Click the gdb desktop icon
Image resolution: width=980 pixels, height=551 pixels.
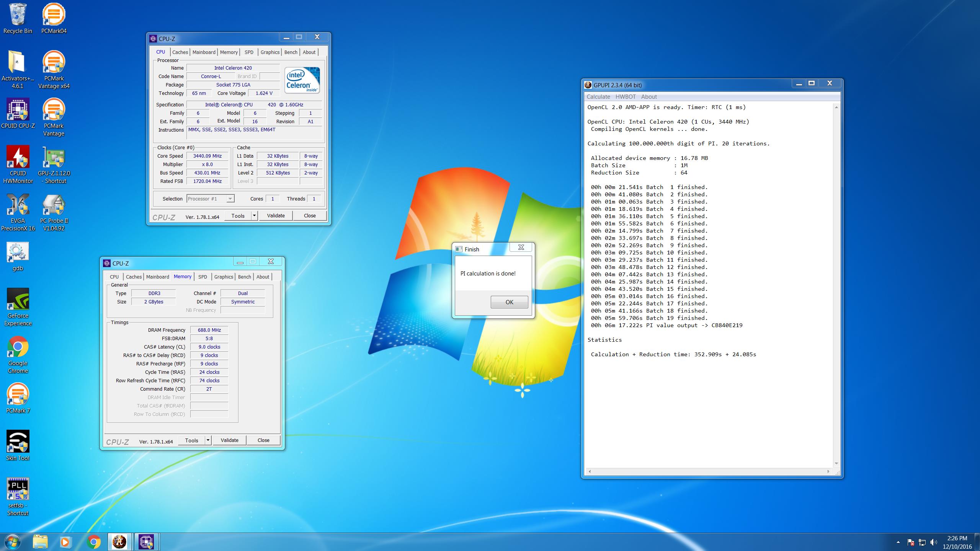click(x=18, y=256)
